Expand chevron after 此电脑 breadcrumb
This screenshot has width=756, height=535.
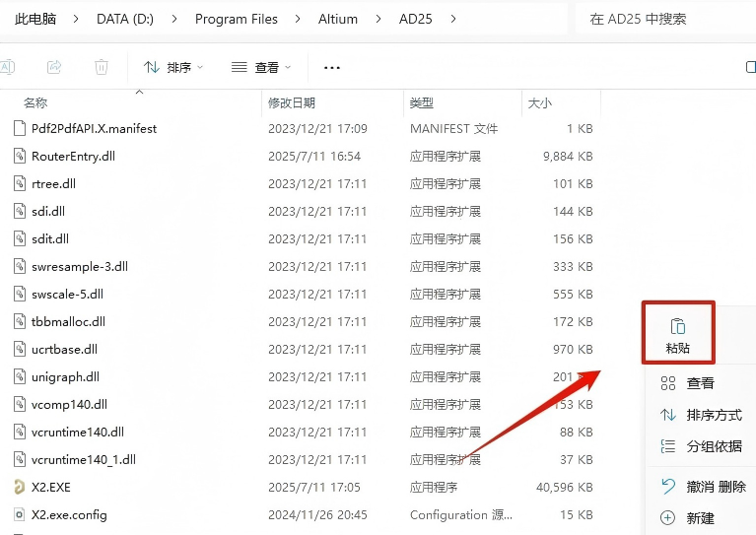(x=76, y=19)
